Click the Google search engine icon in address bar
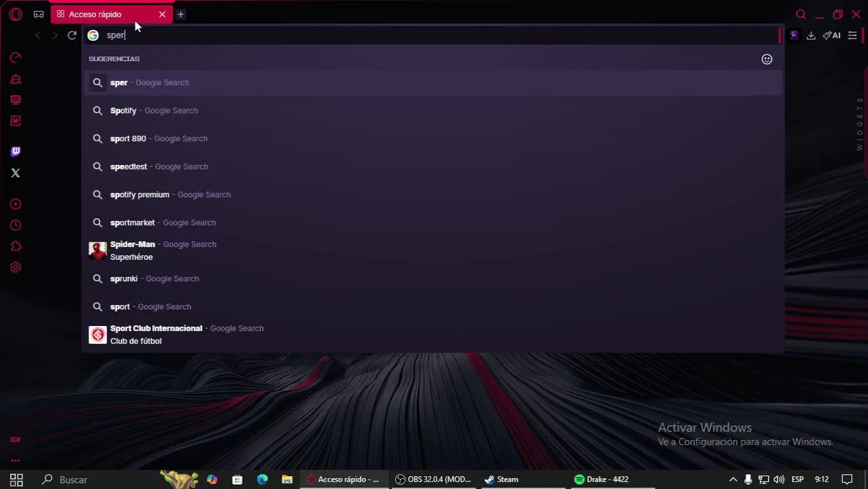The image size is (868, 489). coord(93,35)
